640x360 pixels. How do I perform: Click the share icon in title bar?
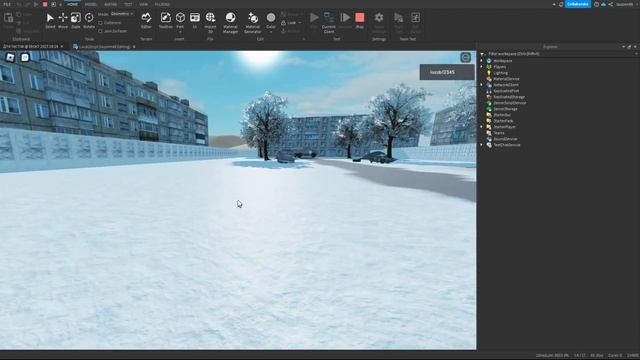tap(611, 4)
